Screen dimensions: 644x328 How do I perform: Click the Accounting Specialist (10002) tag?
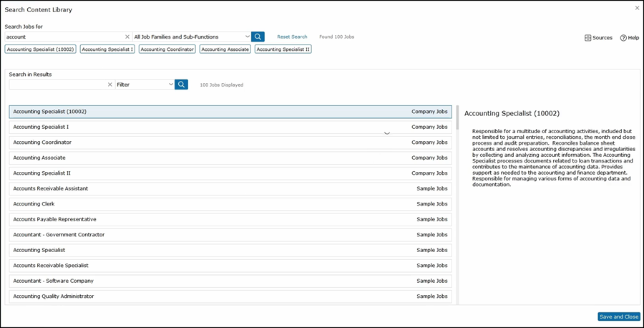[x=40, y=49]
